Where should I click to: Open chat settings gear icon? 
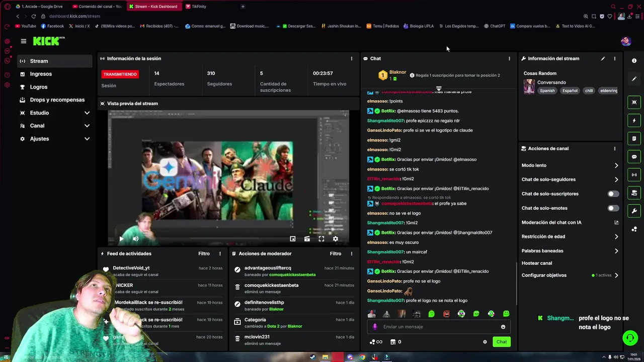coord(485,342)
